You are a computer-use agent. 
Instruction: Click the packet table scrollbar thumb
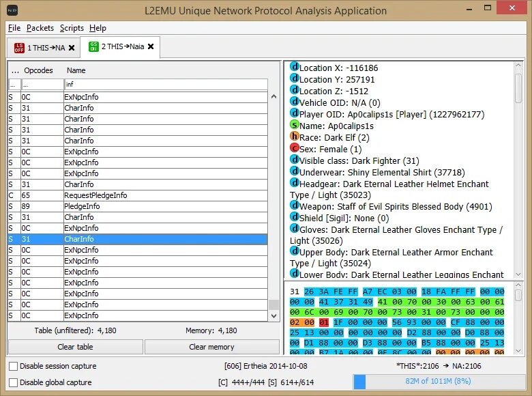point(274,305)
